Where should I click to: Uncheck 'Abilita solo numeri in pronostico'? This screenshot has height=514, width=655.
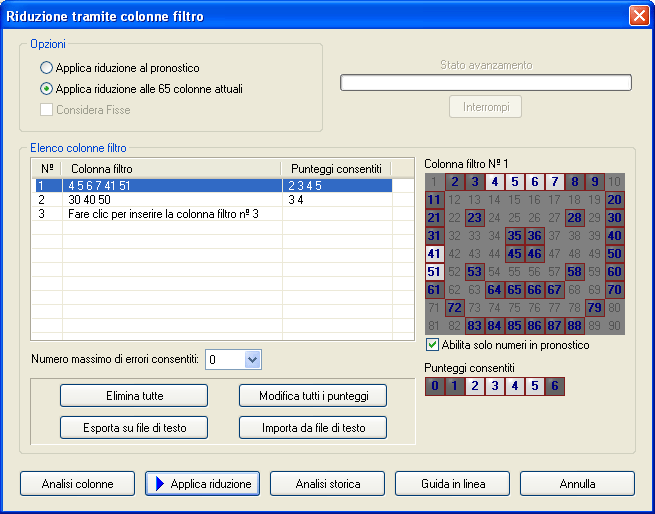pos(432,345)
